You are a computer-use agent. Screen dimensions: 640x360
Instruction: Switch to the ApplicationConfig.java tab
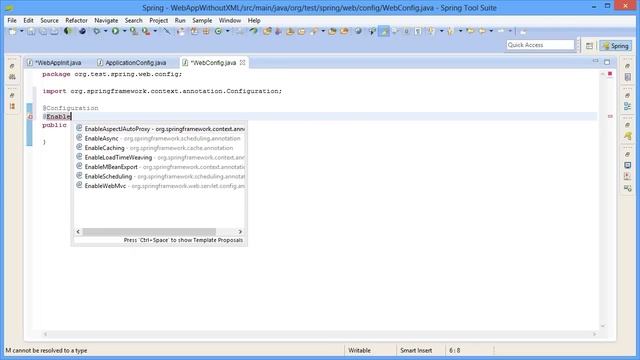[132, 63]
